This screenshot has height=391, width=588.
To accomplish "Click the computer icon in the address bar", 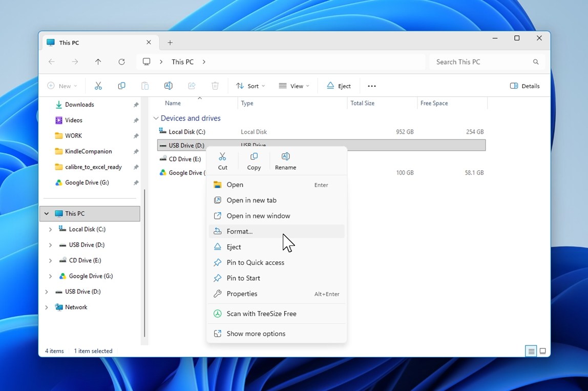I will 146,62.
